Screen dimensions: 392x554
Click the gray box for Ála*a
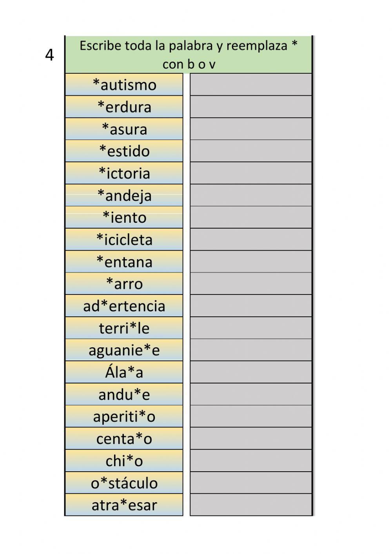[x=251, y=372]
